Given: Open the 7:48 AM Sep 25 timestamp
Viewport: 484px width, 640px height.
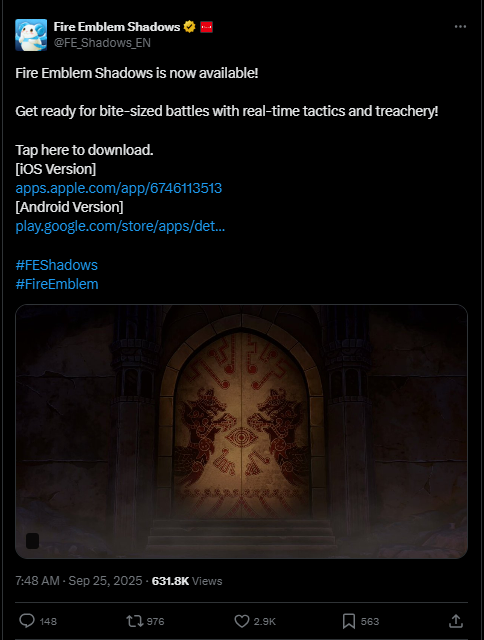Looking at the screenshot, I should [x=79, y=581].
